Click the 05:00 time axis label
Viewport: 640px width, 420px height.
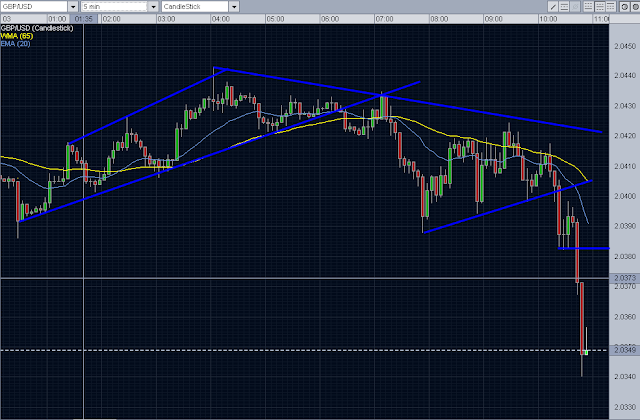[275, 19]
